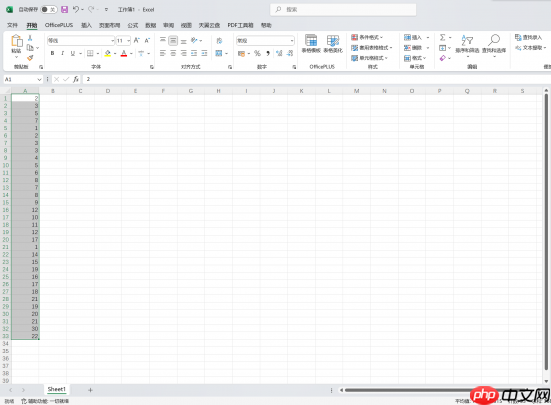Toggle Underline formatting

point(73,53)
